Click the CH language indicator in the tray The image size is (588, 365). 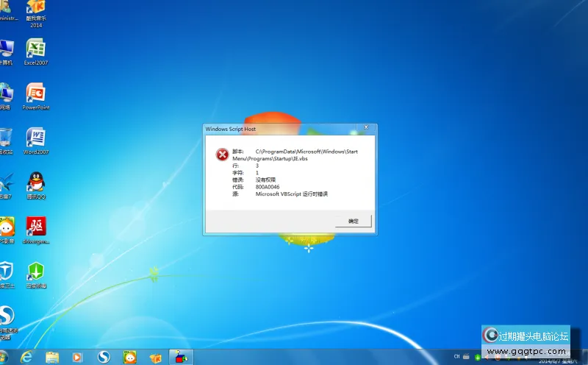[x=456, y=356]
